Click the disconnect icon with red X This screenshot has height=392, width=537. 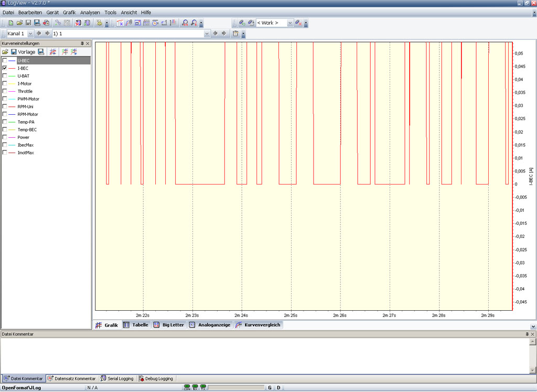[x=298, y=23]
